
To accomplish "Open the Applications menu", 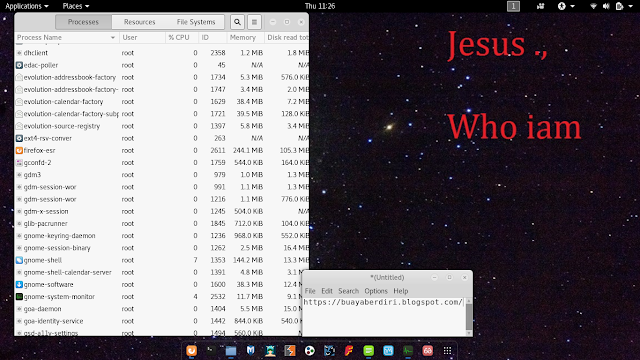I will click(x=27, y=6).
